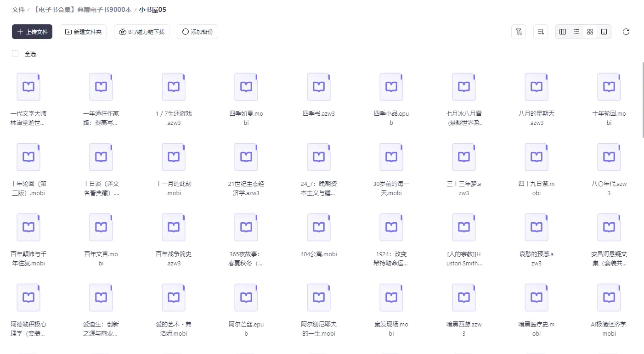
Task: Select 十年轮回.mobi book icon
Action: (x=609, y=86)
